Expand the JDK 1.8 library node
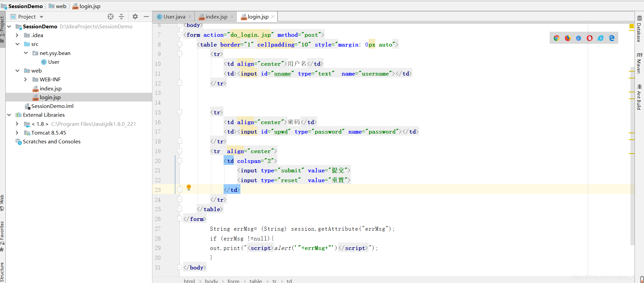Screen dimensions: 644x283 [17, 124]
